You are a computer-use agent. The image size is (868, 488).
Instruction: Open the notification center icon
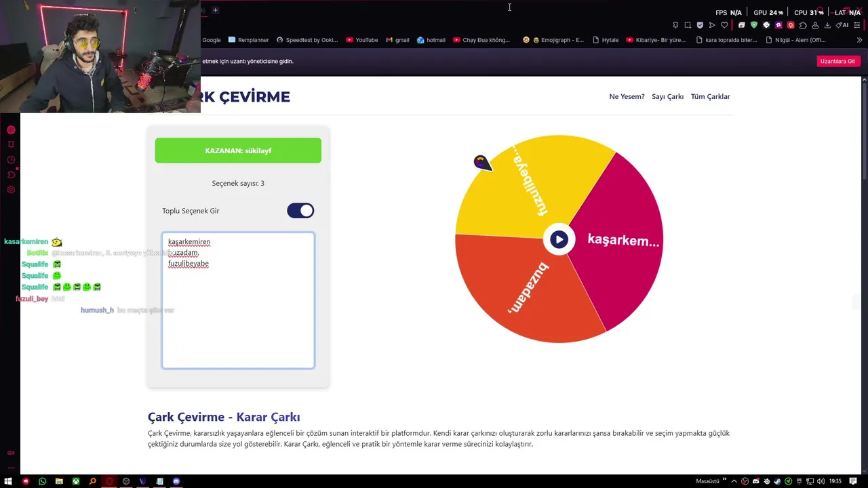[x=853, y=481]
